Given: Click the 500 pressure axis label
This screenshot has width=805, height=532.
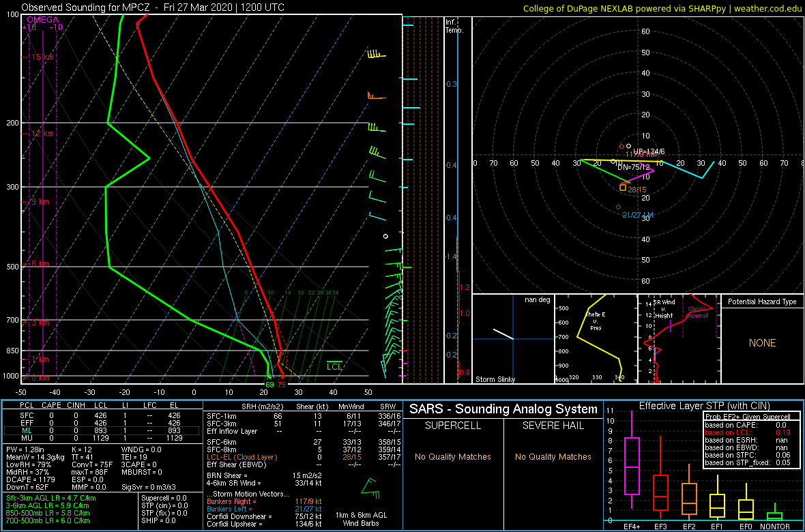Looking at the screenshot, I should coord(12,267).
